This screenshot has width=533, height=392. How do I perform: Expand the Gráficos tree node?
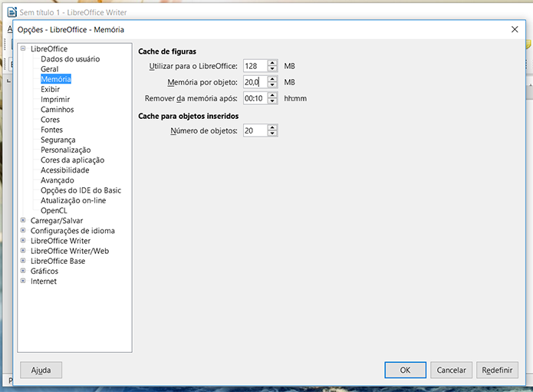(23, 271)
